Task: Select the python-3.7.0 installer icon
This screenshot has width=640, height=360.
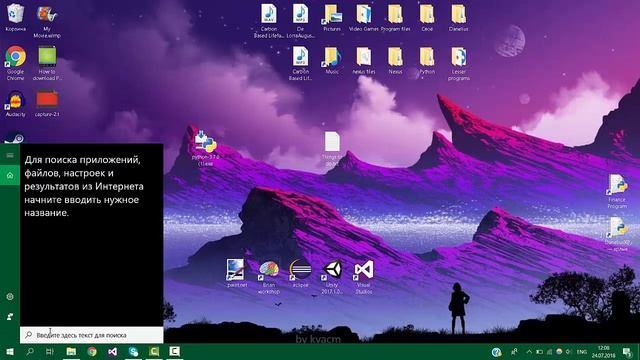Action: pyautogui.click(x=205, y=148)
